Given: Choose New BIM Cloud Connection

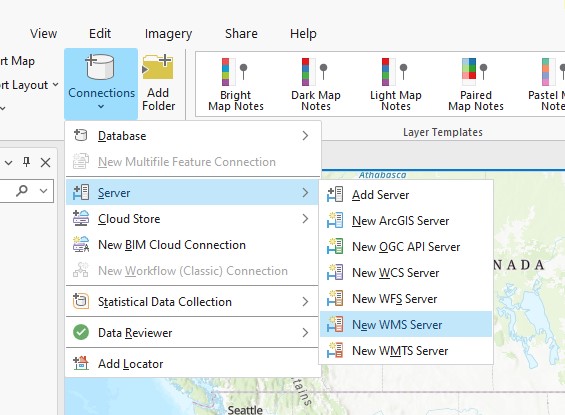Looking at the screenshot, I should 193,245.
